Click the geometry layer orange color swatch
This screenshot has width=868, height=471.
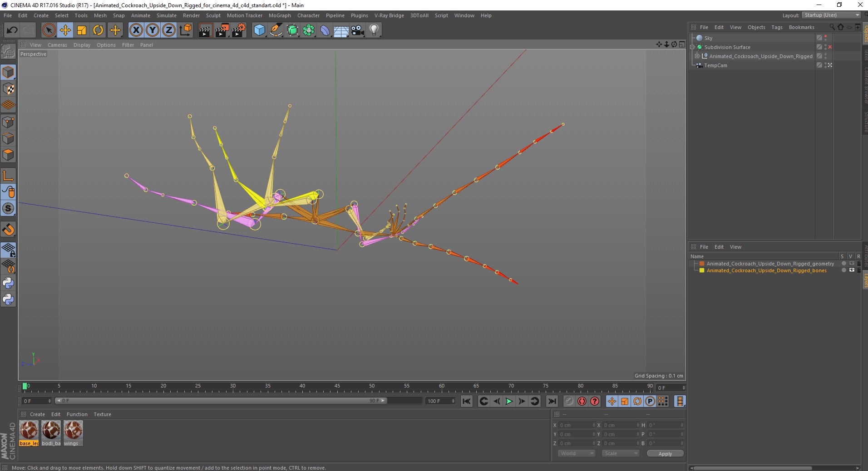pyautogui.click(x=702, y=264)
